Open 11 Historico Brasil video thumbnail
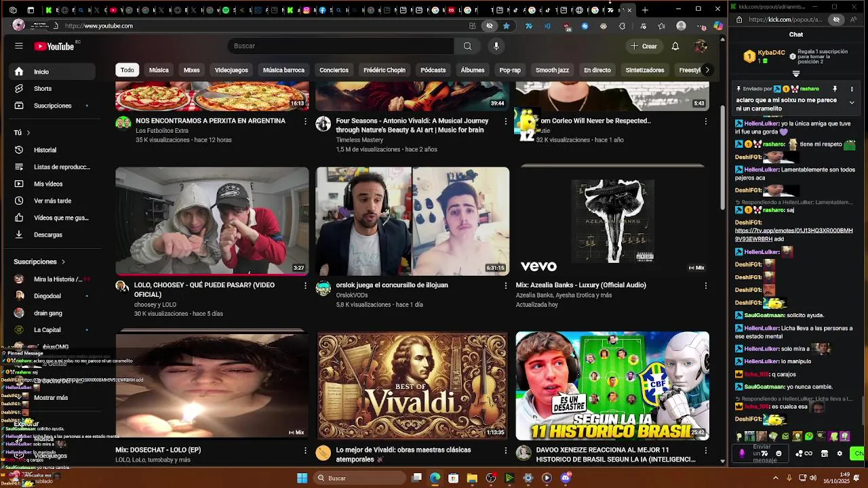 coord(612,385)
